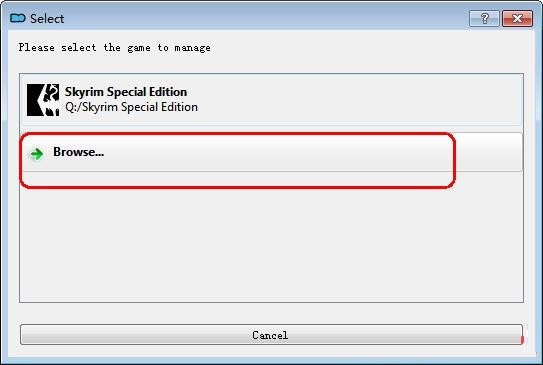Screen dimensions: 543x365
Task: Click the "Cancel" text label
Action: pos(270,335)
